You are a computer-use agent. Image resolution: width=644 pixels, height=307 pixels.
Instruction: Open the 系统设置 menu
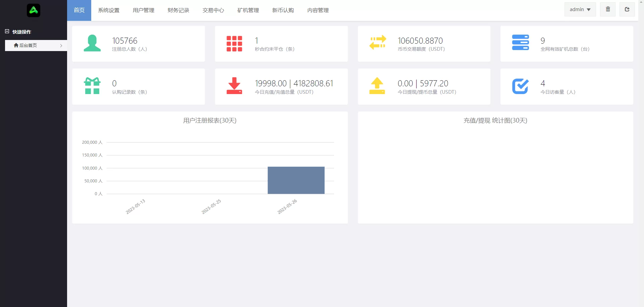pyautogui.click(x=109, y=10)
